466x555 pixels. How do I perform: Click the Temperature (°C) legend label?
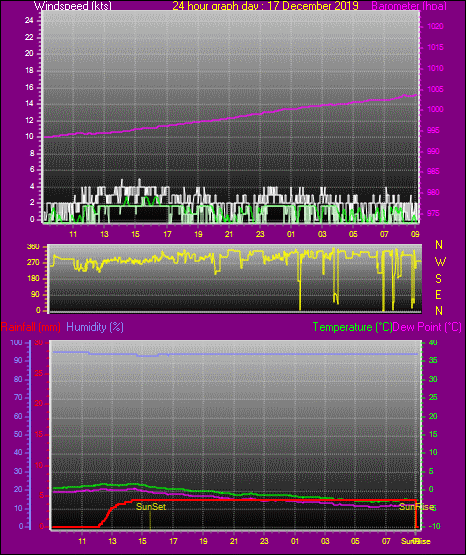point(352,327)
